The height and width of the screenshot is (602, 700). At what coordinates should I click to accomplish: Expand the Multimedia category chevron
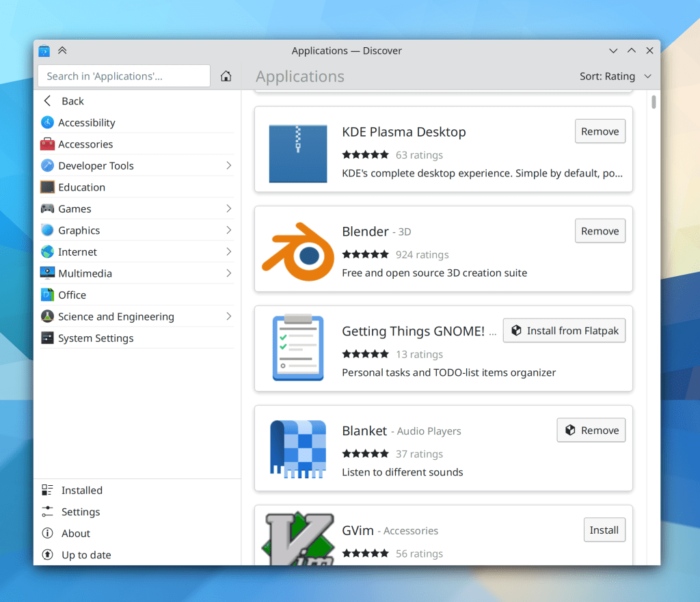[x=228, y=273]
